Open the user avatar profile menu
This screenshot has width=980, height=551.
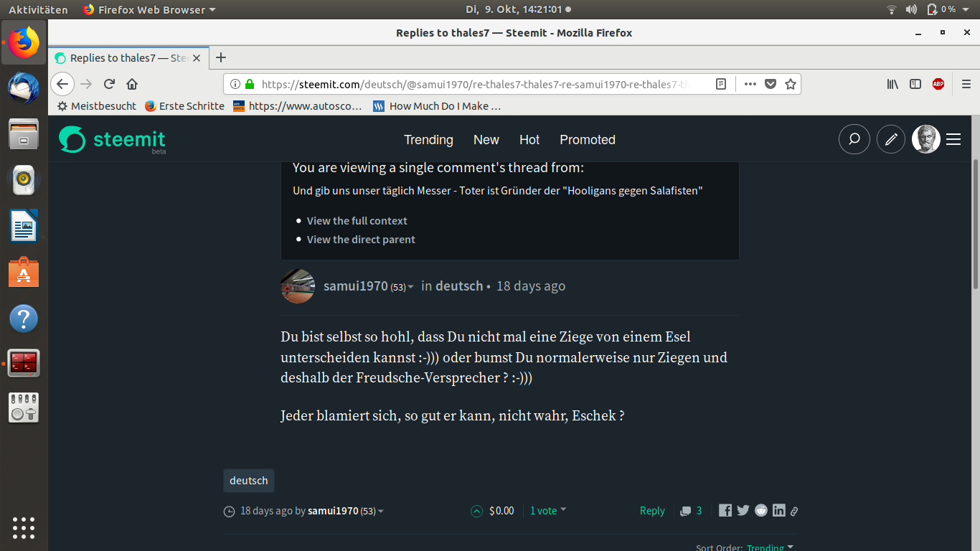click(925, 139)
